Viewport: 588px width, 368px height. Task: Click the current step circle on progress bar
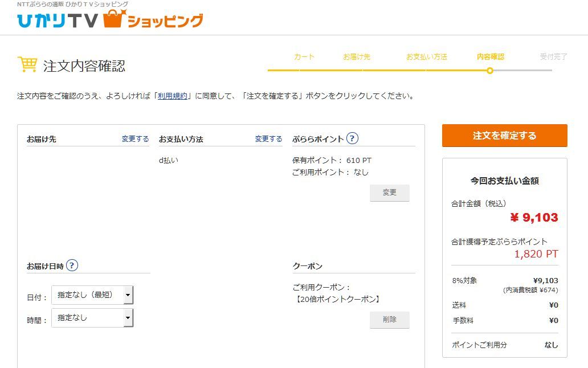click(x=490, y=71)
